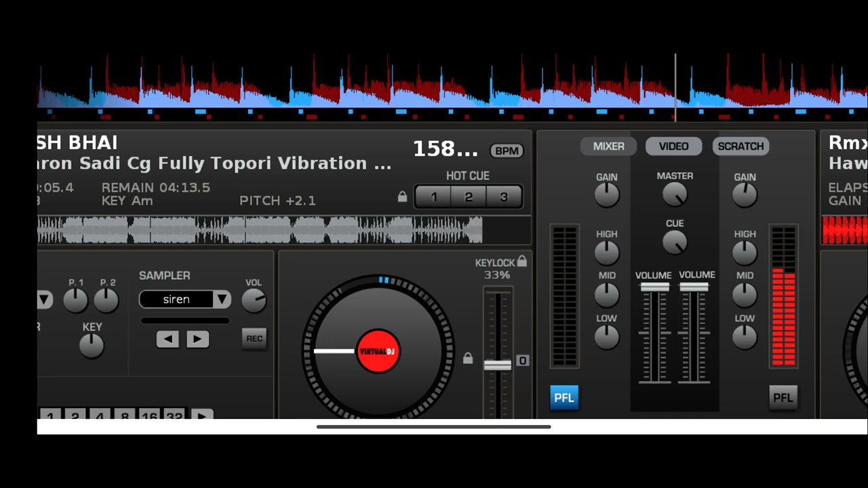Turn the right deck GAIN knob
The image size is (868, 488).
click(745, 195)
